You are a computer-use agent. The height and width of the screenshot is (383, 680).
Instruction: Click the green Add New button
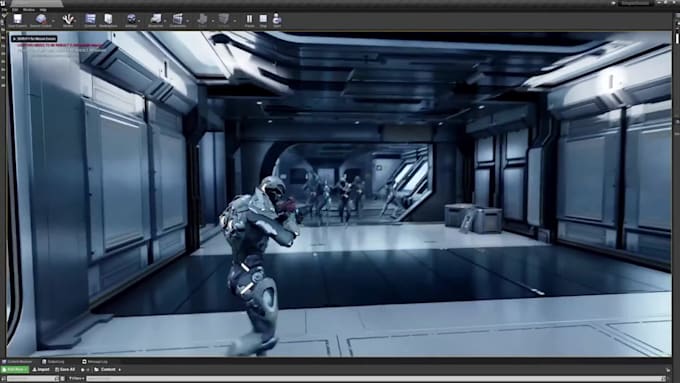point(15,370)
